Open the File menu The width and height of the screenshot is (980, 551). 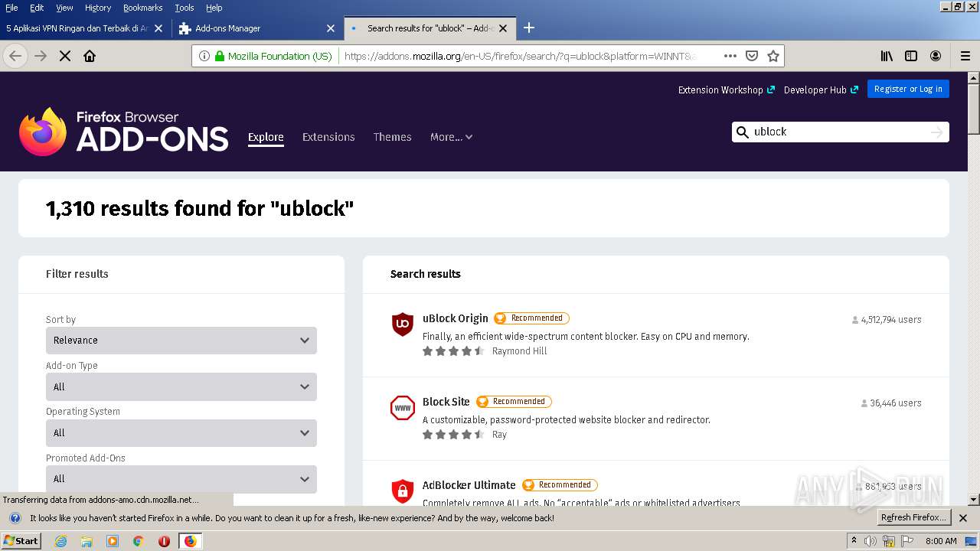tap(11, 8)
